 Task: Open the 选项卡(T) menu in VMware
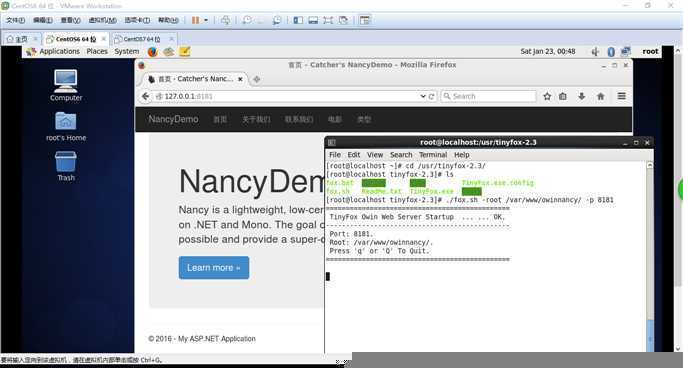(x=137, y=20)
